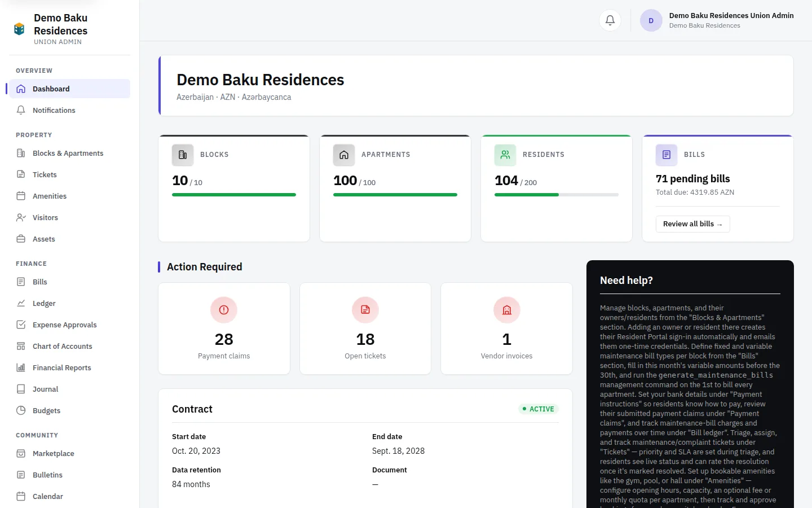Click the Blocks card building icon
812x508 pixels.
pyautogui.click(x=183, y=155)
